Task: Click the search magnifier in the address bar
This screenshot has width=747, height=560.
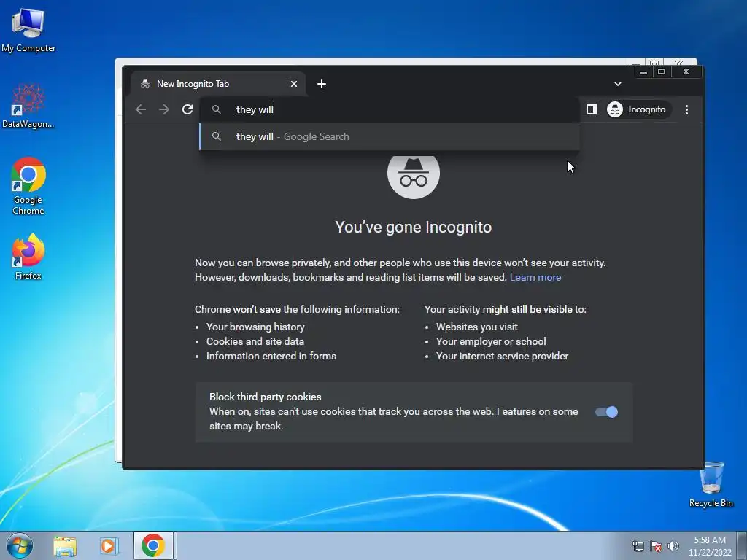Action: click(216, 109)
